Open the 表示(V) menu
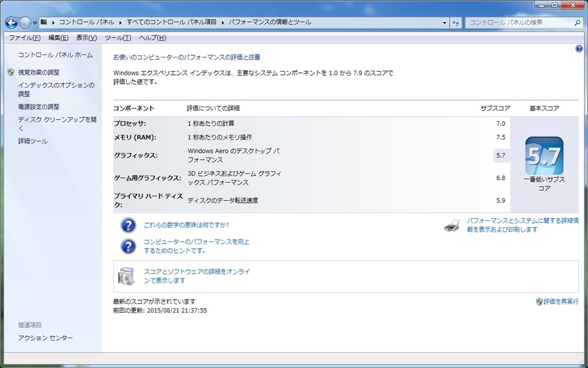Image resolution: width=588 pixels, height=368 pixels. [x=87, y=37]
